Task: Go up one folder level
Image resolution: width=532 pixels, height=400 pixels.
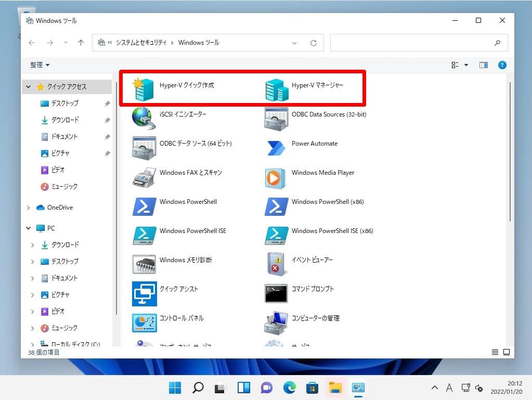Action: tap(81, 43)
